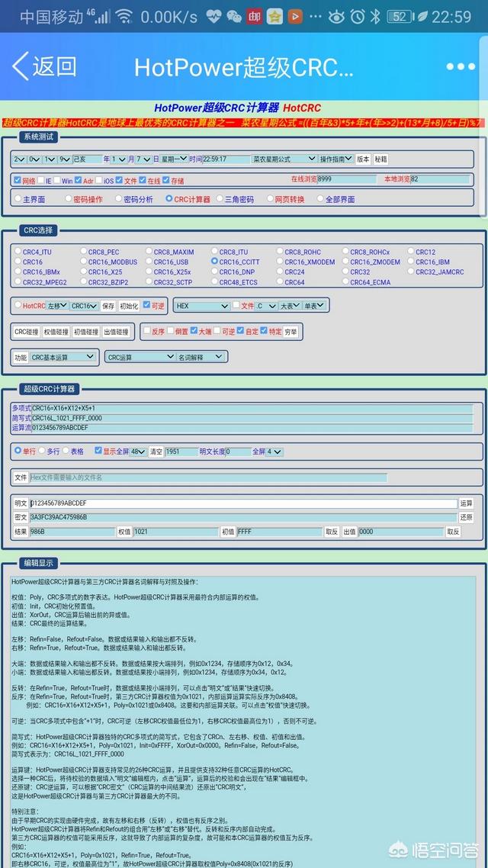Viewport: 488px width, 868px height.
Task: Click the Hex file name input field
Action: click(209, 477)
